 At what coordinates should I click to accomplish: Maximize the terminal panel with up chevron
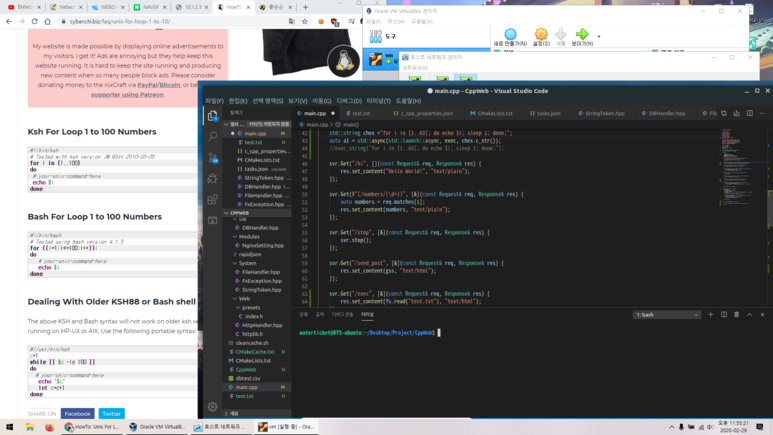tap(749, 315)
